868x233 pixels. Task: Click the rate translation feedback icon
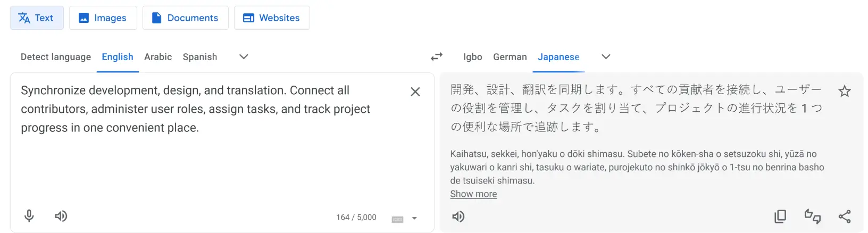click(x=812, y=217)
